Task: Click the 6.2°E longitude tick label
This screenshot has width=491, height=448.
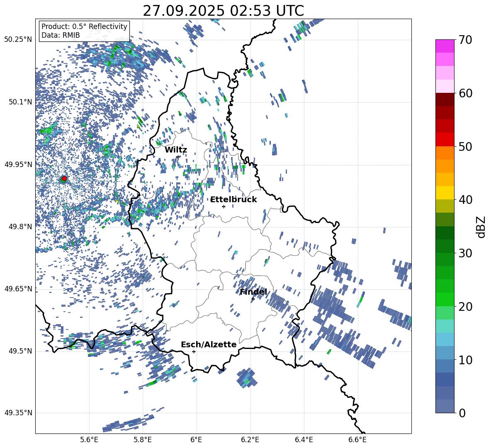Action: pos(250,440)
